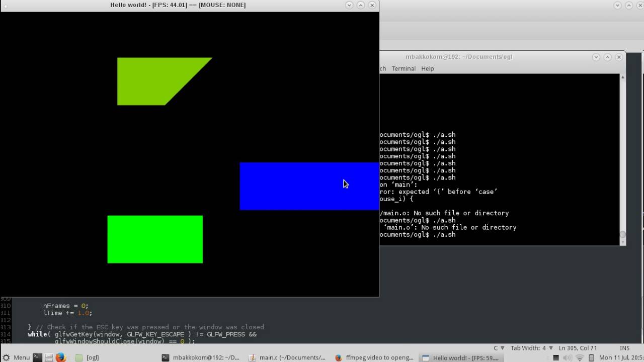Minimize the mbakkokom@192 terminal window

point(596,57)
